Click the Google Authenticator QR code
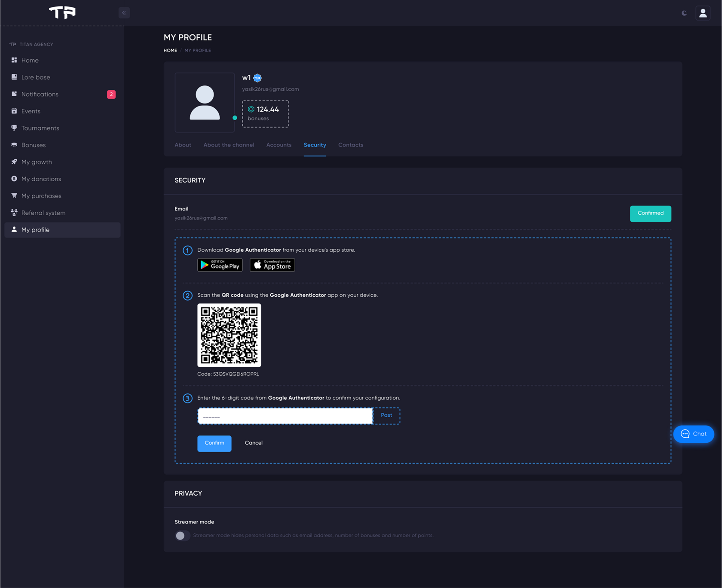Image resolution: width=722 pixels, height=588 pixels. click(229, 335)
